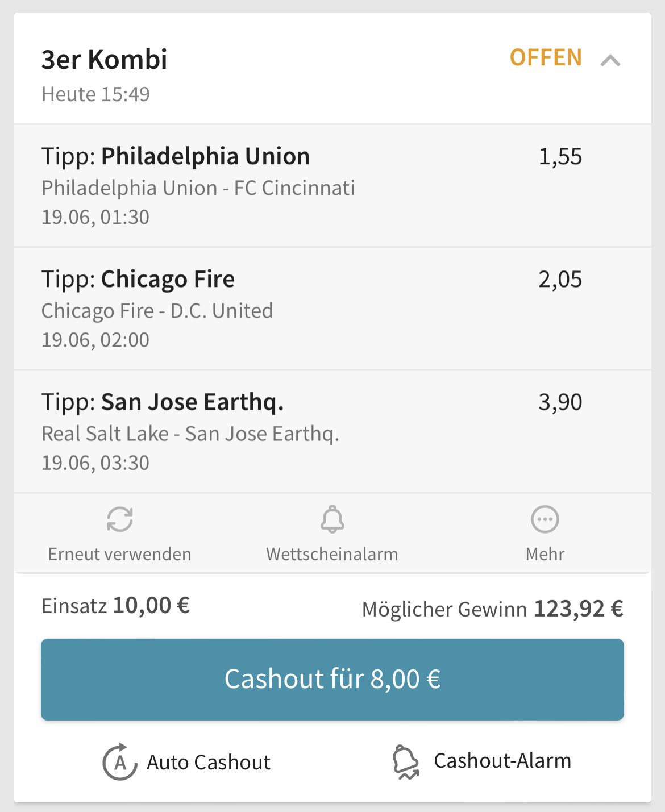
Task: Select the Mehr label
Action: click(x=545, y=554)
